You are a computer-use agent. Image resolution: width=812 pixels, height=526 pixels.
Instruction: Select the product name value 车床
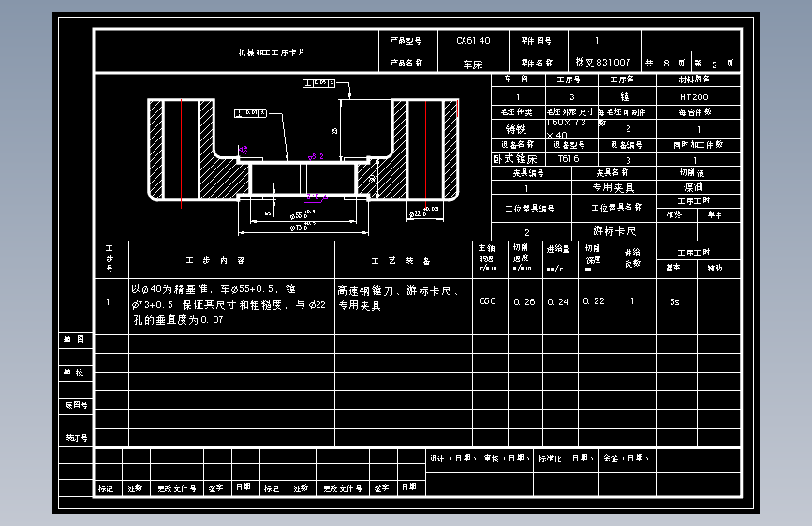point(473,65)
